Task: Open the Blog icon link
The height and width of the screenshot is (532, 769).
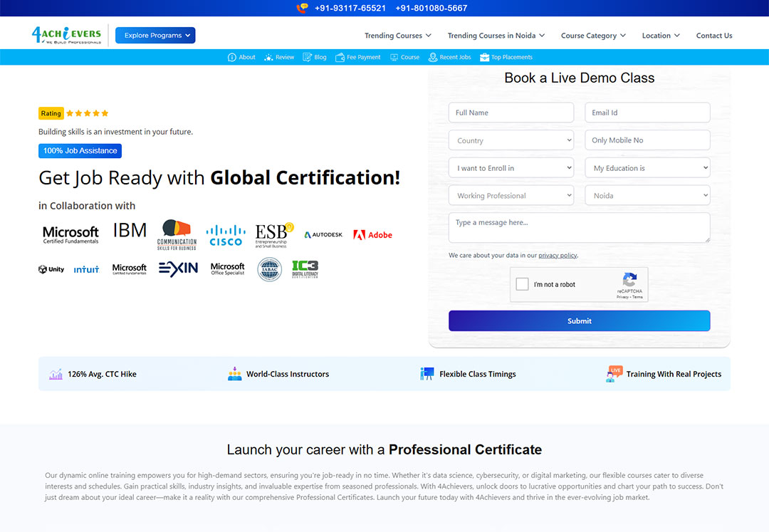Action: 308,57
